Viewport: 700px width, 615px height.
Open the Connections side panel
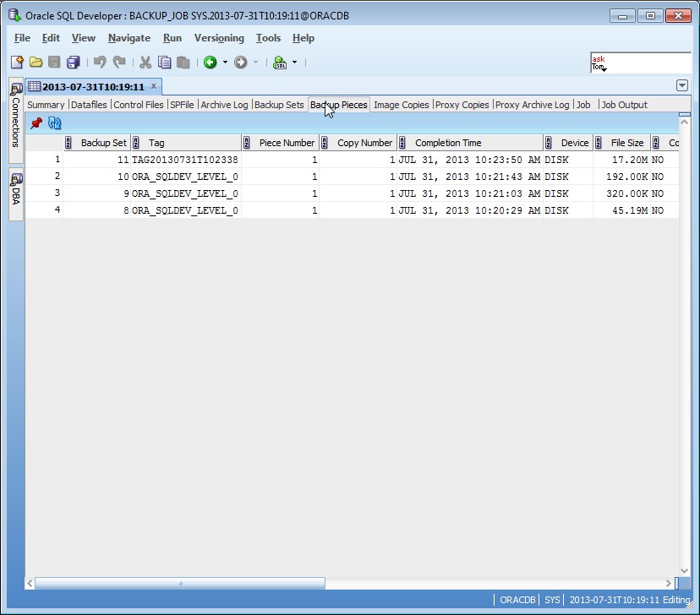[16, 120]
